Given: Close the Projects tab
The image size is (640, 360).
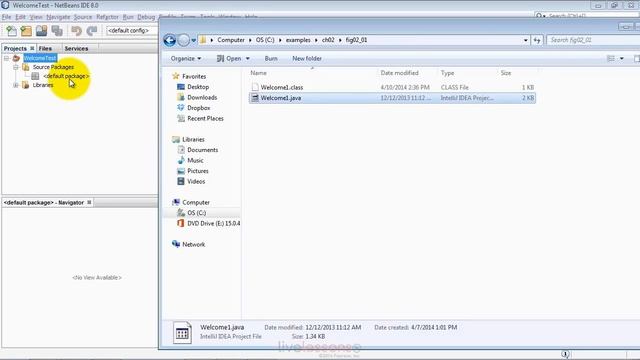Looking at the screenshot, I should [32, 48].
